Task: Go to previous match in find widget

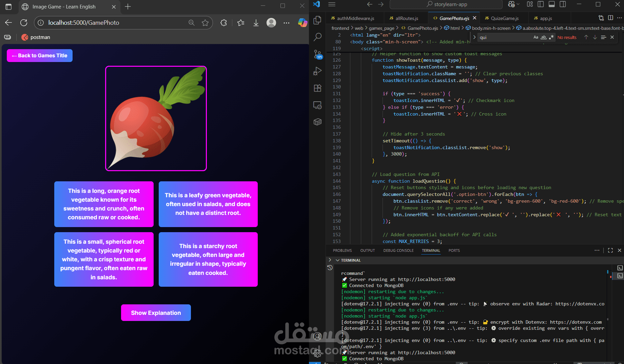Action: pyautogui.click(x=586, y=37)
